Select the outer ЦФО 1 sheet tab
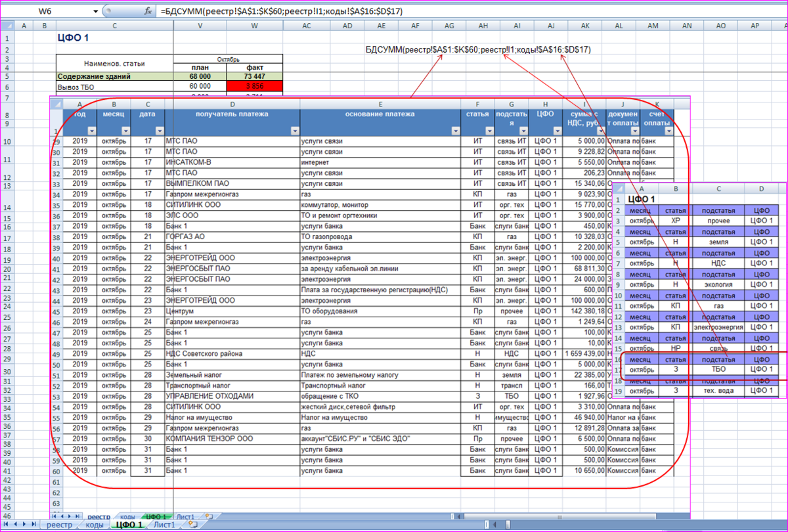Image resolution: width=788 pixels, height=532 pixels. click(129, 524)
